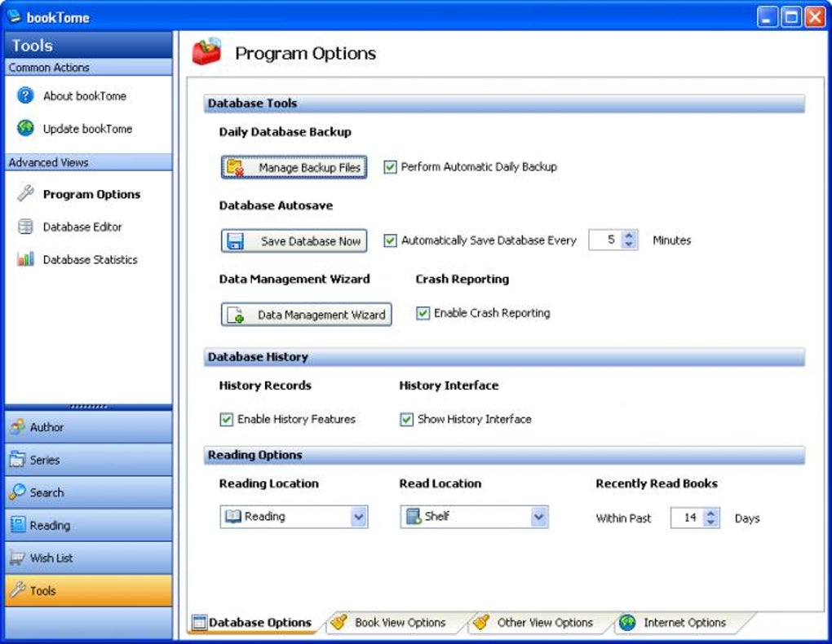
Task: Decrease Recently Read Books days with down arrow
Action: click(x=711, y=522)
